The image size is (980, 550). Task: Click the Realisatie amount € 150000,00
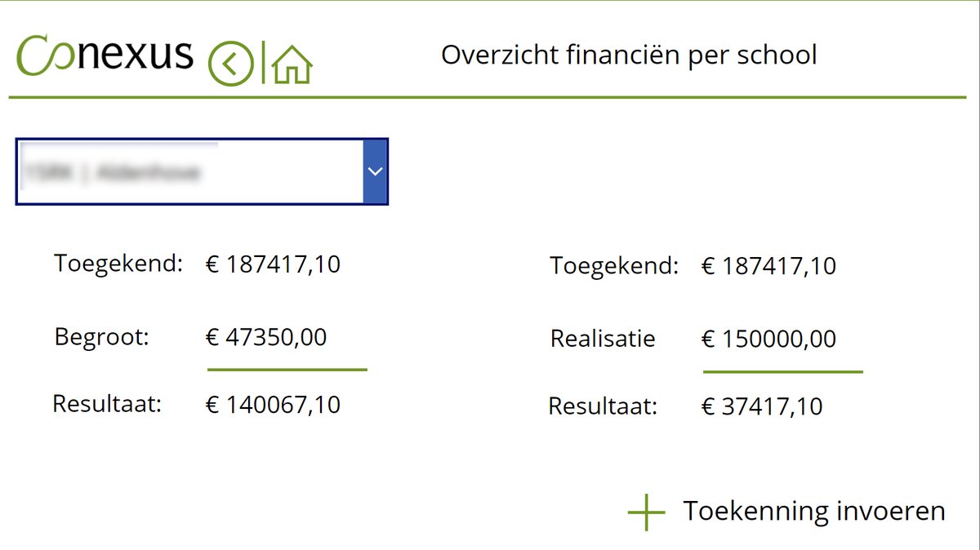coord(768,339)
